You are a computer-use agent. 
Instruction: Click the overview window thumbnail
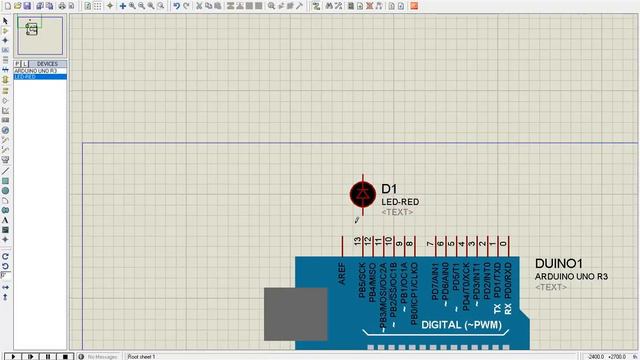pos(40,36)
